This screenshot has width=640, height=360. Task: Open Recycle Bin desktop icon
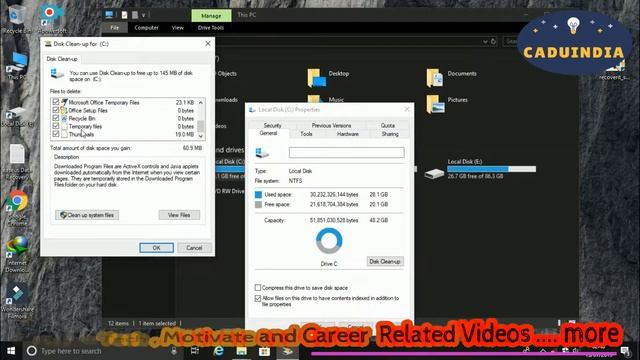point(16,18)
